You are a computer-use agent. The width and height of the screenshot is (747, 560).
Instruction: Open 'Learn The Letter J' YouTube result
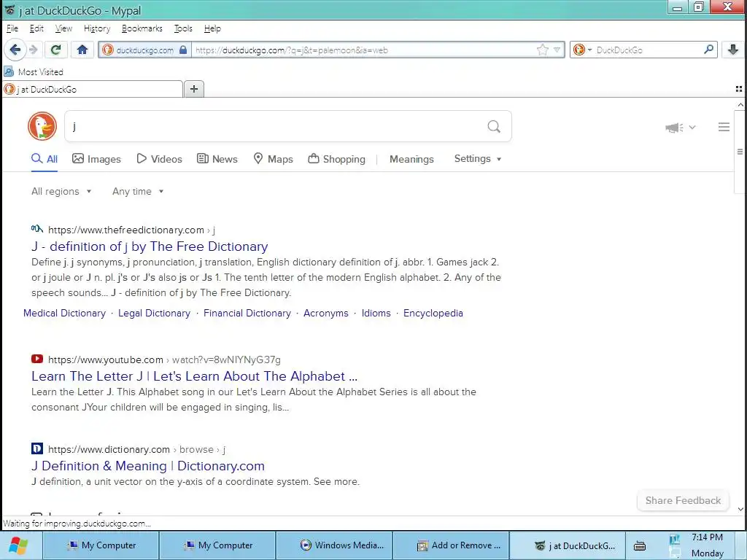pyautogui.click(x=194, y=376)
